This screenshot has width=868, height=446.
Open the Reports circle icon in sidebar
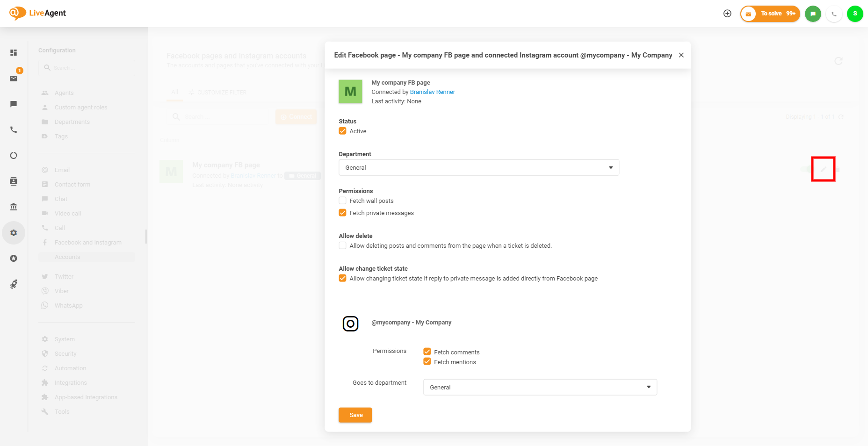[x=14, y=156]
